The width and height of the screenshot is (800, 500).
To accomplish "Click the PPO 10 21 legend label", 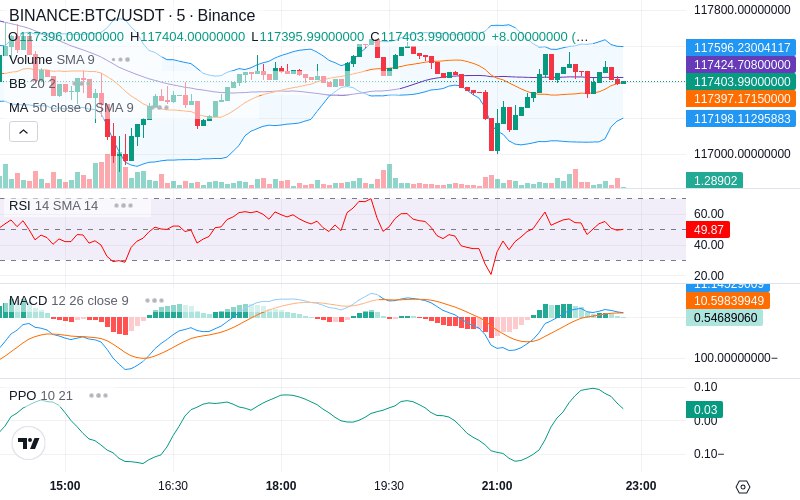I will [41, 395].
